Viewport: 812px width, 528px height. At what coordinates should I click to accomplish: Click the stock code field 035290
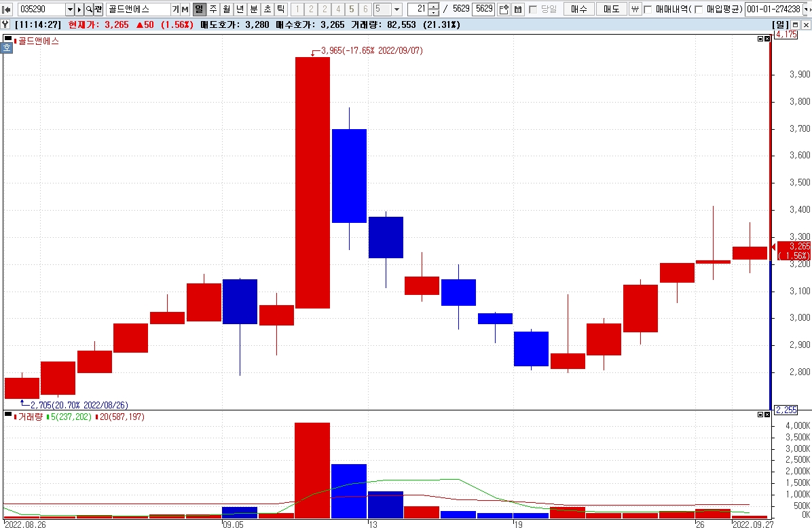pyautogui.click(x=41, y=10)
